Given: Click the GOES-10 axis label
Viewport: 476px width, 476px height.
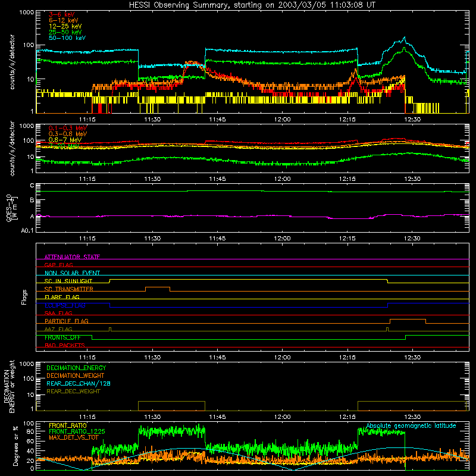Looking at the screenshot, I should 12,208.
